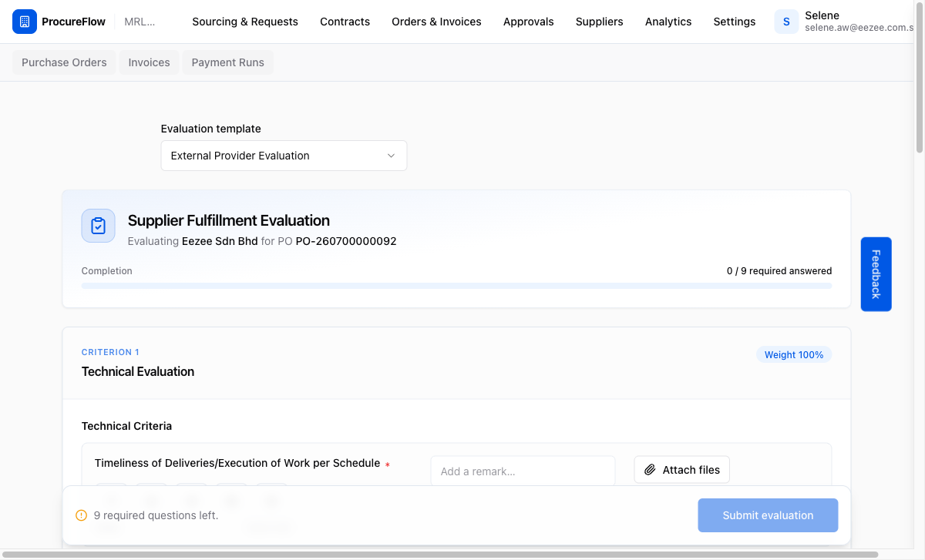Click the Technical Criteria subheading
Screen dimensions: 925x560
[126, 426]
